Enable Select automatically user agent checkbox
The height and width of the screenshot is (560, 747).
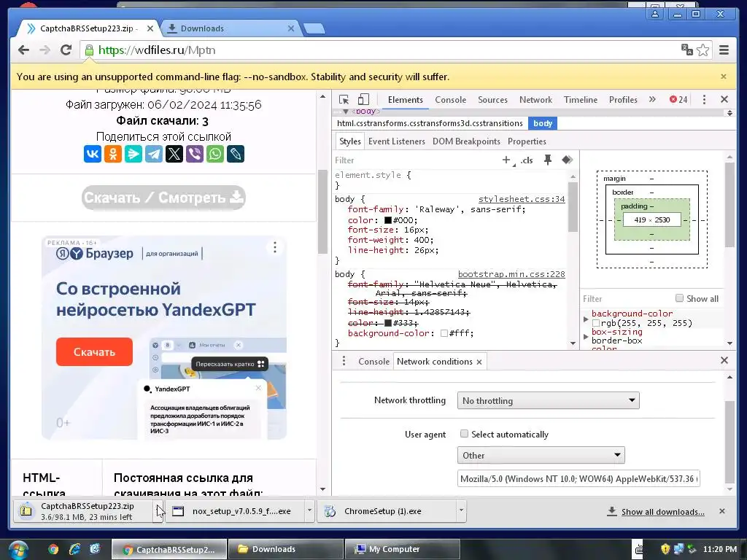464,433
